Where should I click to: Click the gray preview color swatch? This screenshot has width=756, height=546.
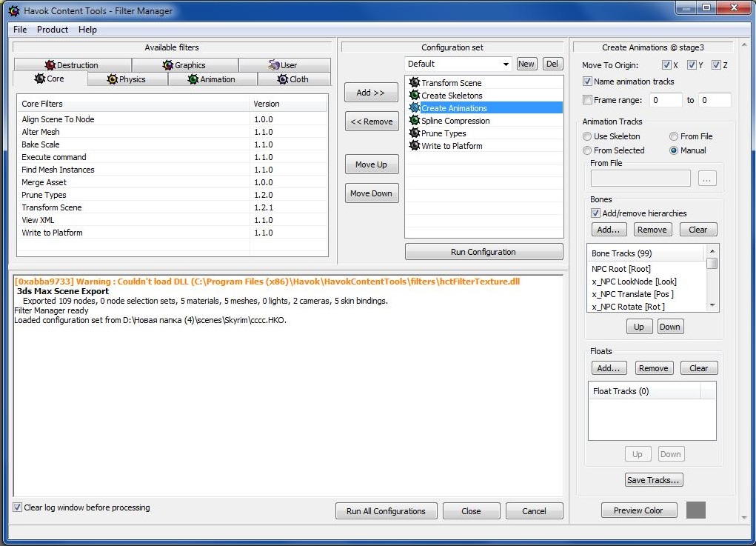point(696,510)
